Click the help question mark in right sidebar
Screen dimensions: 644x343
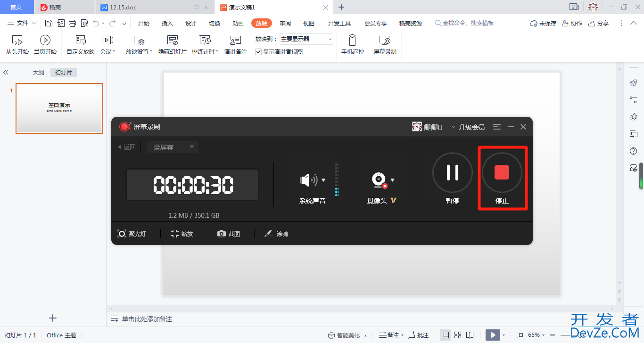(x=634, y=151)
